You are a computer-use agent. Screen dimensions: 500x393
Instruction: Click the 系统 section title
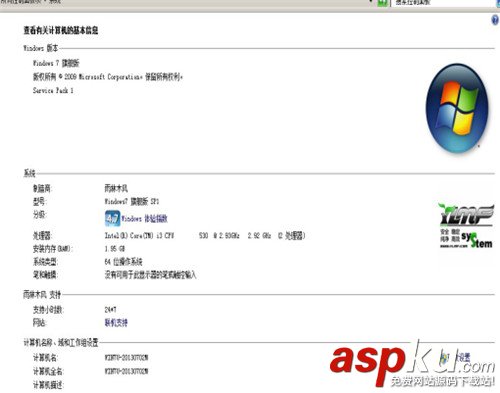click(x=29, y=173)
